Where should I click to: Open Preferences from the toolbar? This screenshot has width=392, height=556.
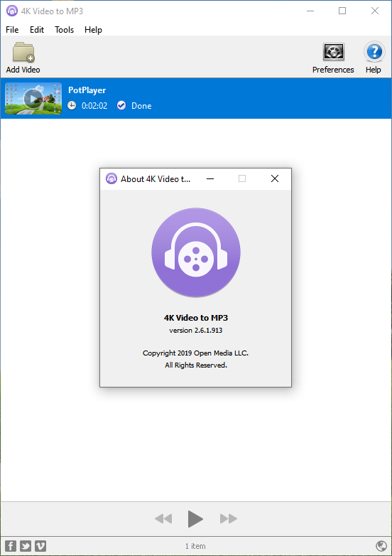(333, 53)
